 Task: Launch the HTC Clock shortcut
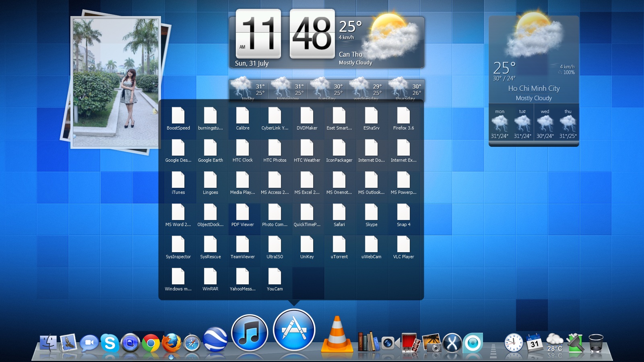click(x=243, y=151)
